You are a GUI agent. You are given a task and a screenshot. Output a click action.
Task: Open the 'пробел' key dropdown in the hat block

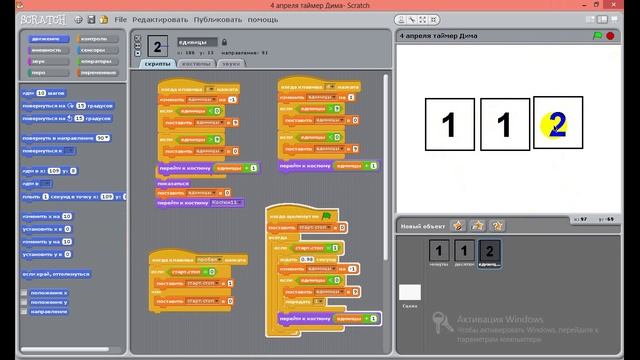[209, 260]
